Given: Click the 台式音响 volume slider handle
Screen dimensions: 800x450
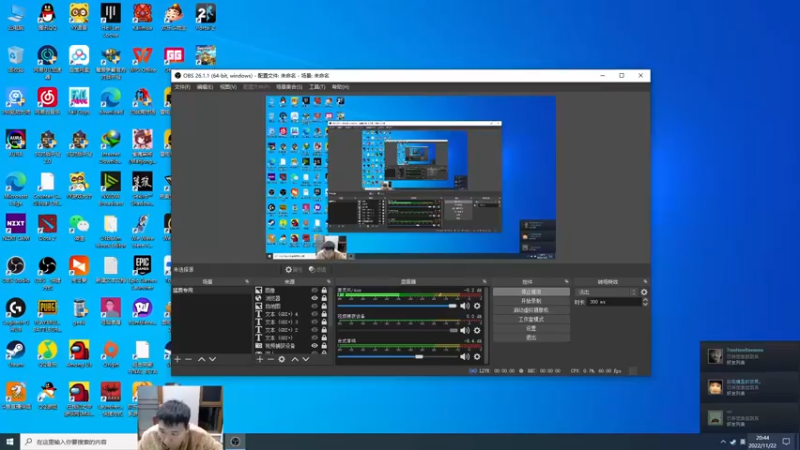Looking at the screenshot, I should pos(419,357).
